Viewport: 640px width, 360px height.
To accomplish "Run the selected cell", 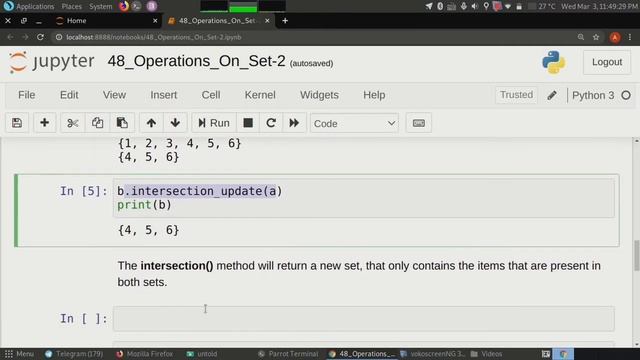I will point(214,123).
